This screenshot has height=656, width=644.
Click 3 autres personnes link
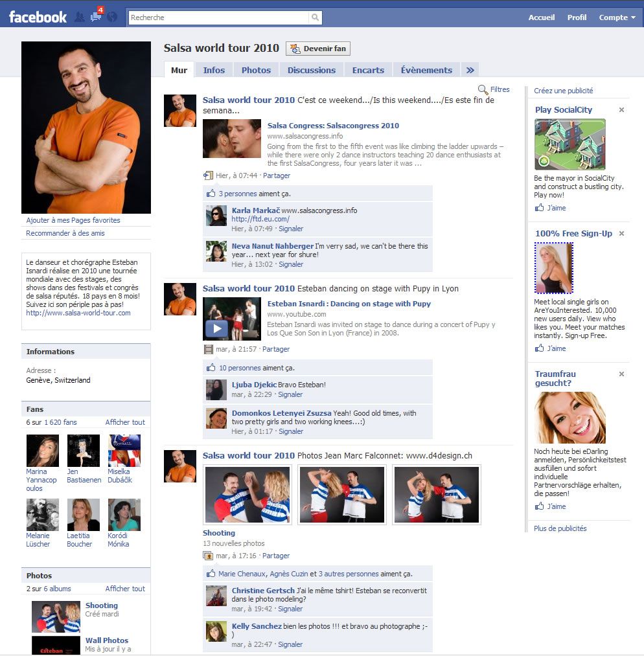tap(349, 574)
